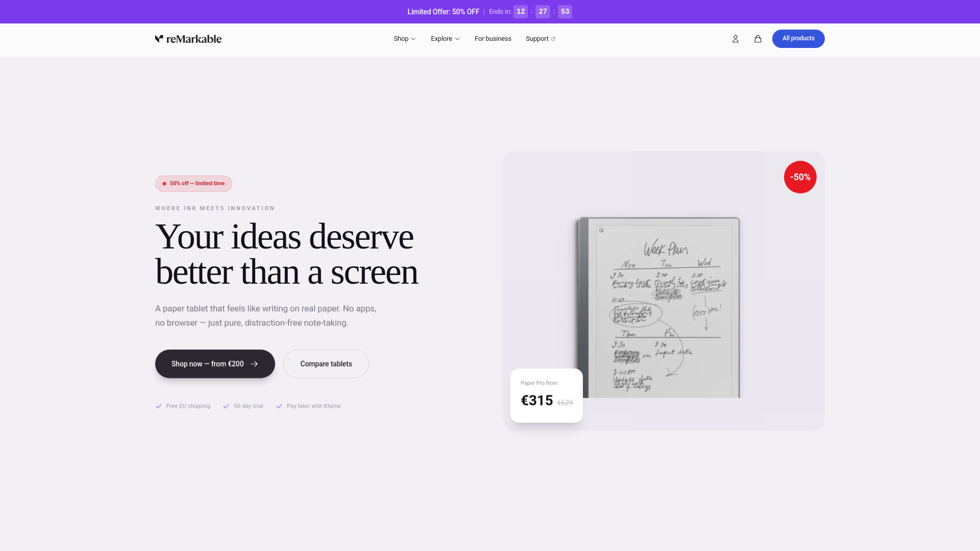Expand the Explore dropdown menu

(x=445, y=39)
